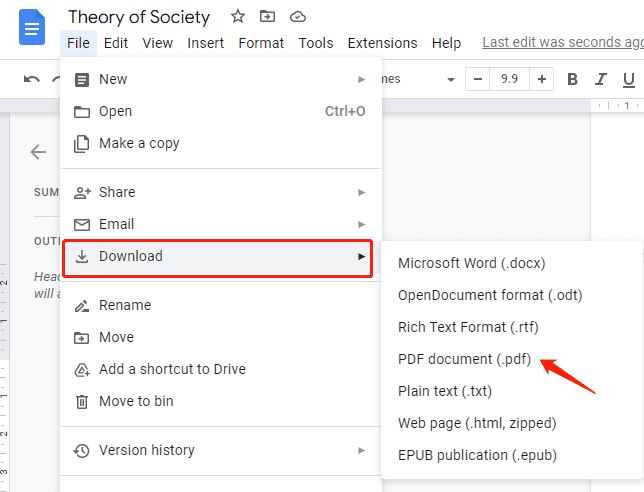Toggle underline text formatting
Screen dimensions: 644x492
630,80
